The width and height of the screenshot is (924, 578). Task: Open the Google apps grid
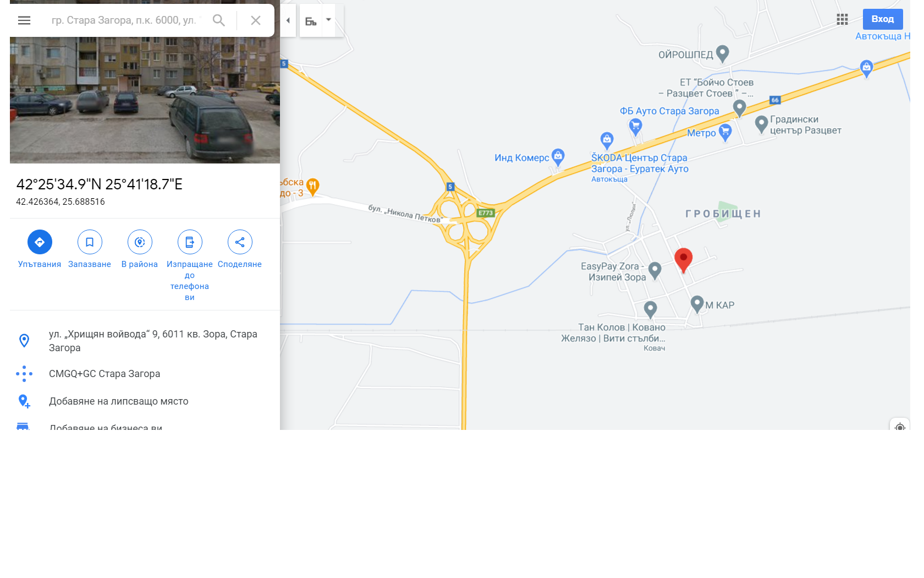[842, 19]
